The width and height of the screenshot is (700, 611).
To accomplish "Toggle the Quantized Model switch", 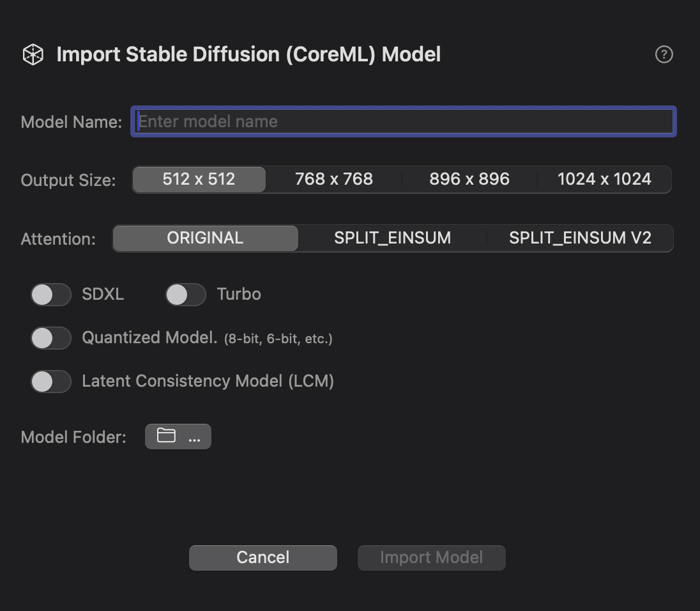I will point(51,338).
